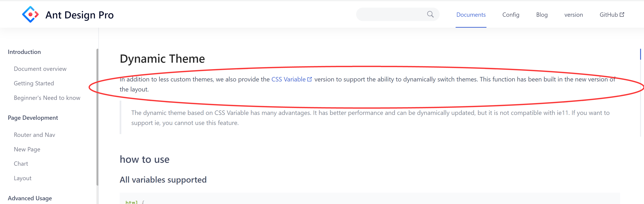Select the New Page sidebar entry

click(x=27, y=149)
